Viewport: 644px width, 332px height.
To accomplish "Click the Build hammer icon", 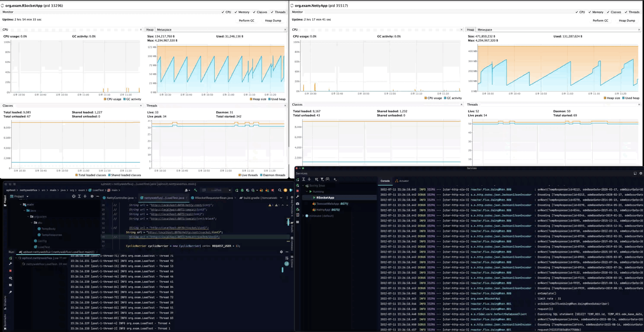I will 195,190.
